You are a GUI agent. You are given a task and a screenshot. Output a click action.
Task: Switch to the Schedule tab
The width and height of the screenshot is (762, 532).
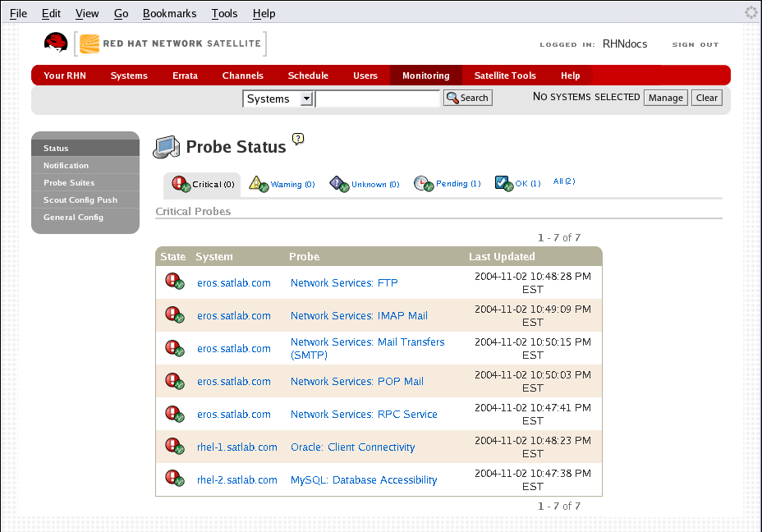pos(308,76)
